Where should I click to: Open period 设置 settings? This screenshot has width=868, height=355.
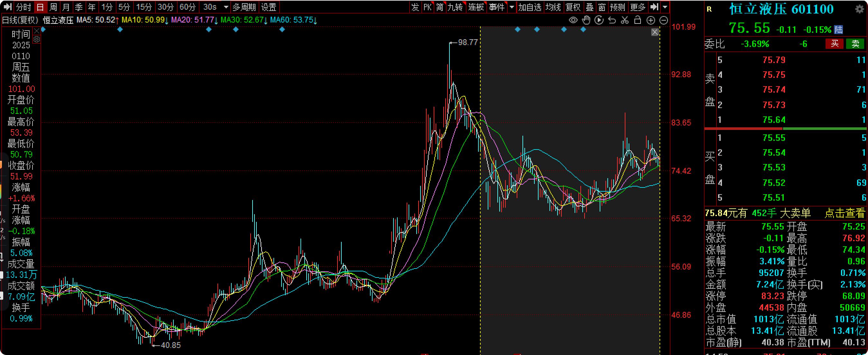point(269,7)
